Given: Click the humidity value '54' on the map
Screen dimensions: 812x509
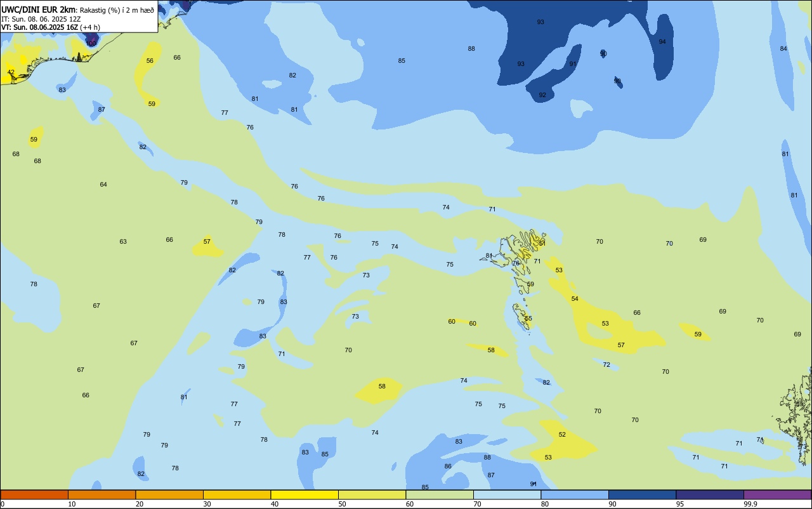Looking at the screenshot, I should [575, 299].
